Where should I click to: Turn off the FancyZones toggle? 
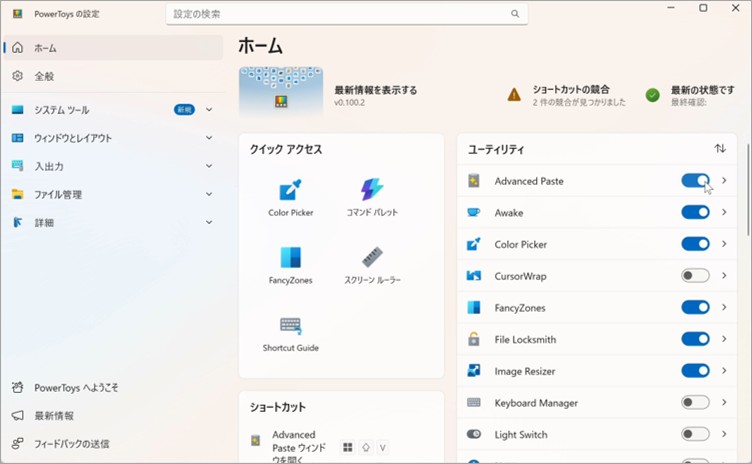click(695, 307)
